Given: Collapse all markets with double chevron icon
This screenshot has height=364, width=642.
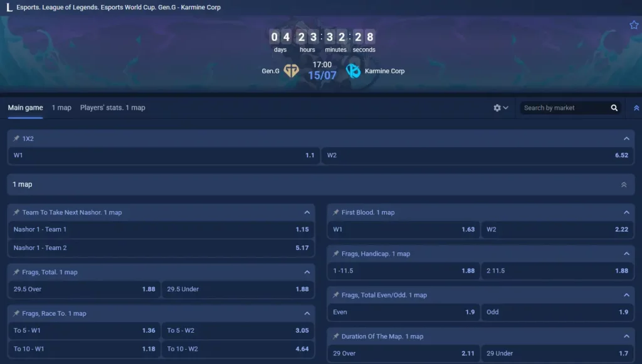Looking at the screenshot, I should point(636,108).
